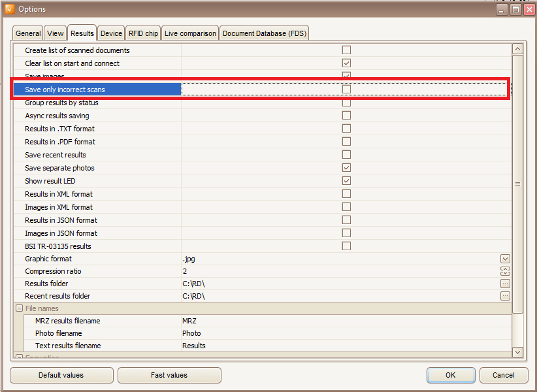Open the Results folder browse button

click(505, 284)
